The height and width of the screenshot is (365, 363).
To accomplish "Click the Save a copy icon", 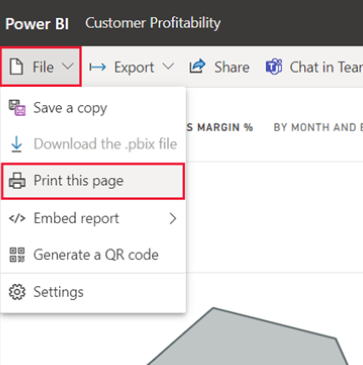I will coord(17,108).
